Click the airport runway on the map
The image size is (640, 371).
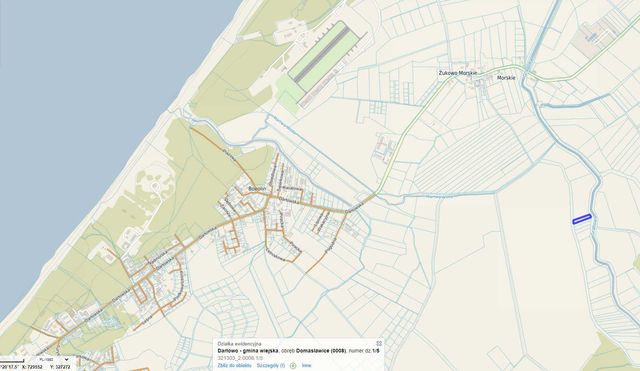coord(322,54)
